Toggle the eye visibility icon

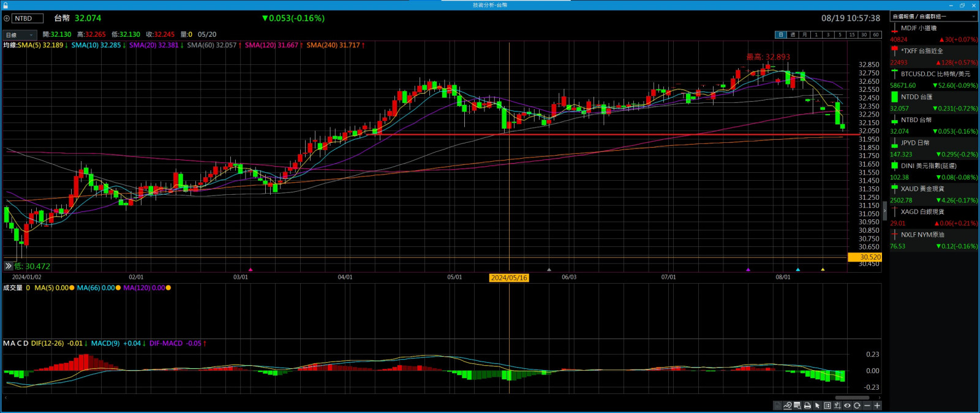pos(847,406)
